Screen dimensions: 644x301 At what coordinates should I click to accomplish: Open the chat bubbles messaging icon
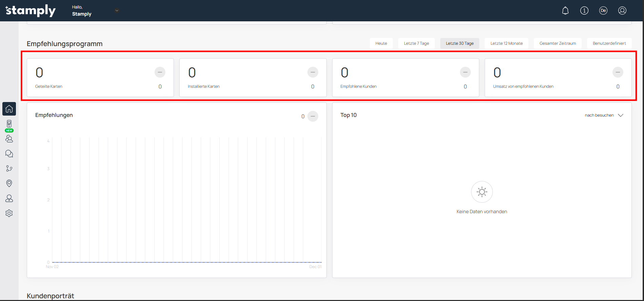(9, 154)
